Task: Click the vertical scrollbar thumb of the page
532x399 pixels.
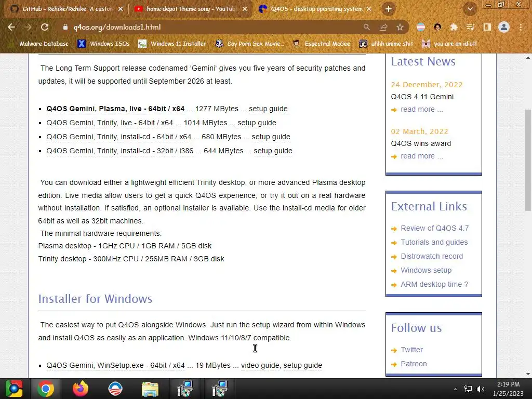Action: click(528, 160)
